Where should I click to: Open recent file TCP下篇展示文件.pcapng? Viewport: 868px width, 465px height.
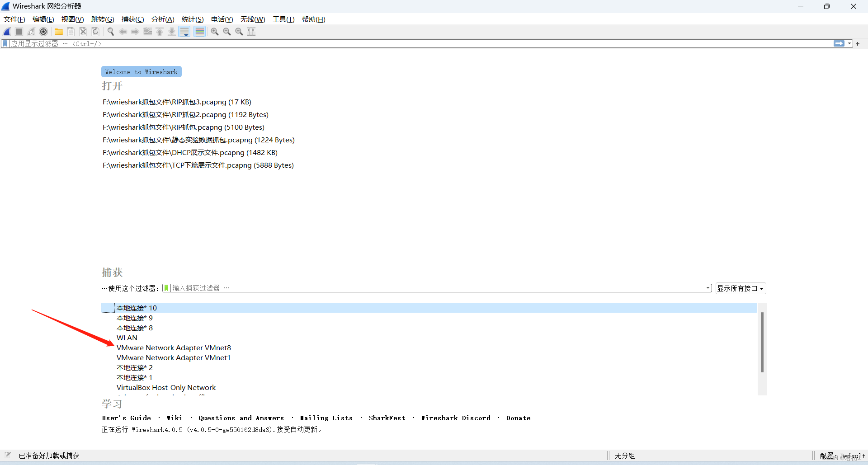[198, 165]
